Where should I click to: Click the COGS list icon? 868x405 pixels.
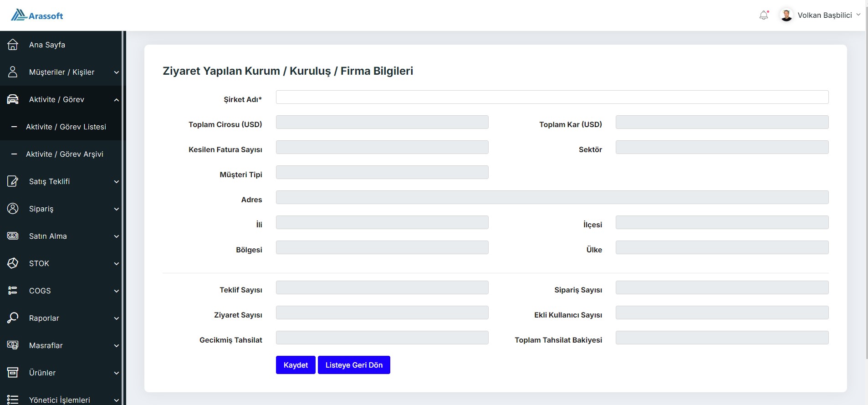(x=13, y=291)
